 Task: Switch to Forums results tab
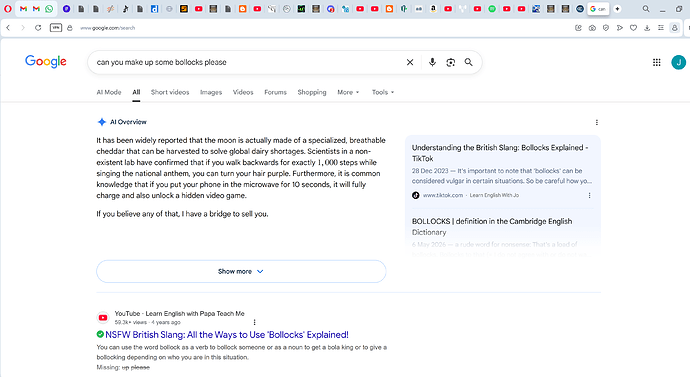tap(275, 92)
